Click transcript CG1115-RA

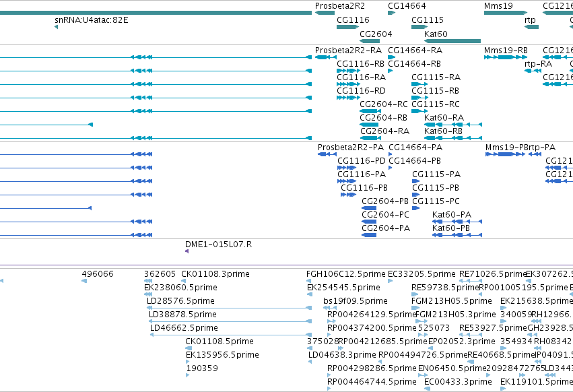coord(436,77)
